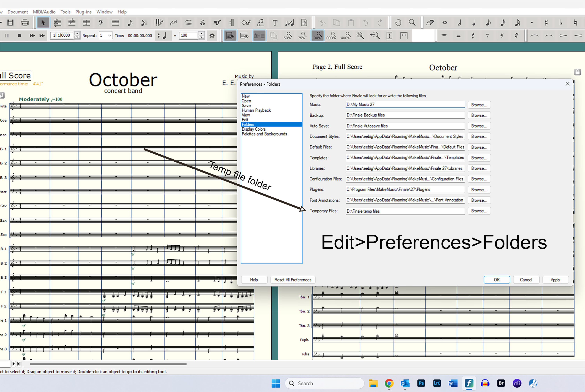Choose the Expression tool (mf icon)
The width and height of the screenshot is (585, 392).
pos(217,23)
